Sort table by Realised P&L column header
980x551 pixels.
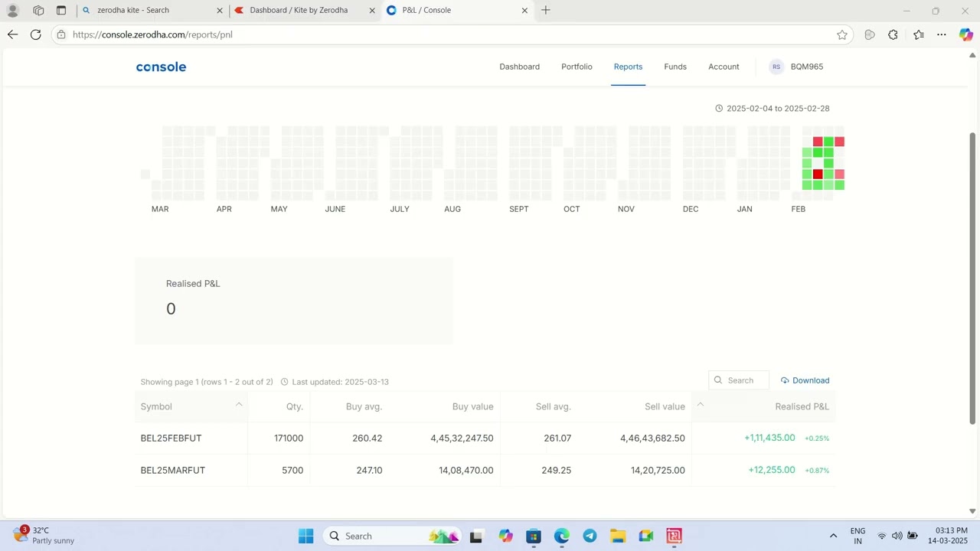pos(802,406)
